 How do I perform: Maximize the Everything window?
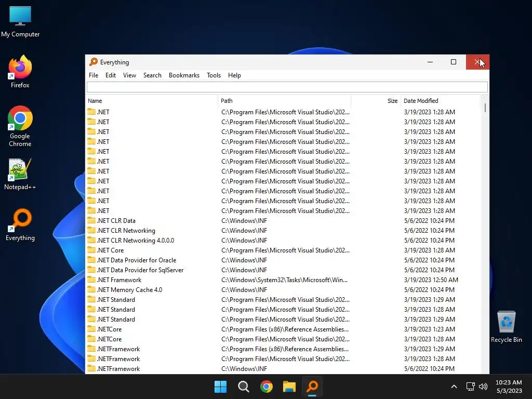tap(453, 62)
